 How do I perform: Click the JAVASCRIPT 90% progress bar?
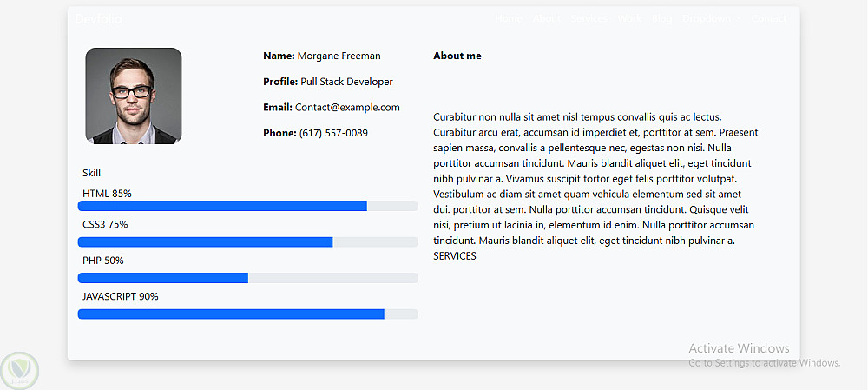tap(247, 314)
